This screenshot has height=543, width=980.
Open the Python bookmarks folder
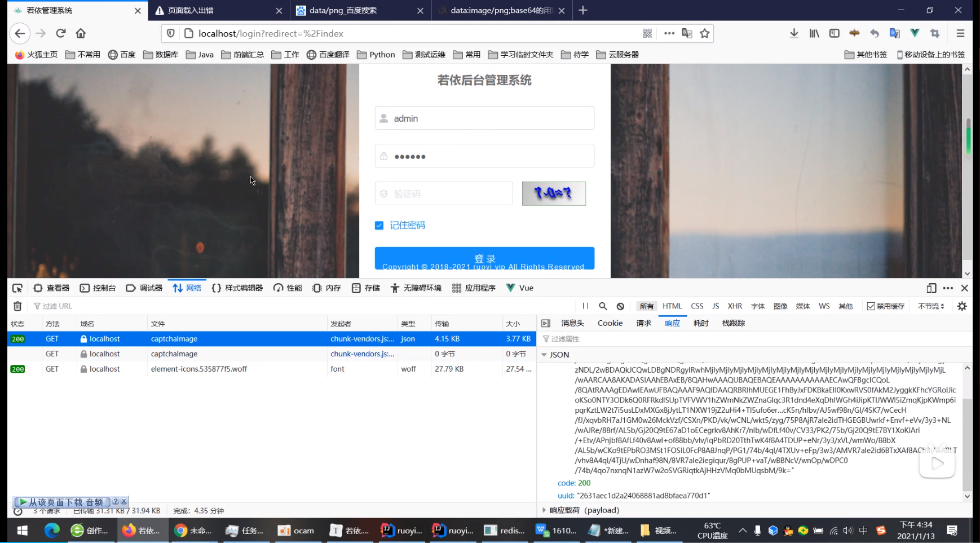[x=376, y=55]
